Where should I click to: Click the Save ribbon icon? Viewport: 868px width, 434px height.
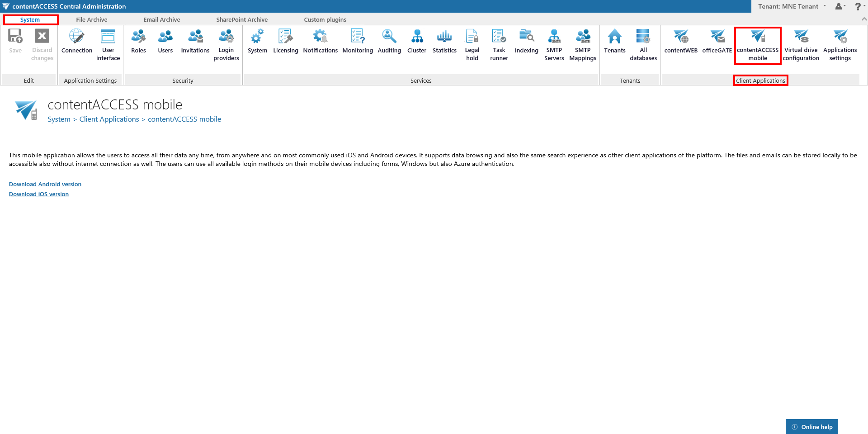pyautogui.click(x=15, y=42)
